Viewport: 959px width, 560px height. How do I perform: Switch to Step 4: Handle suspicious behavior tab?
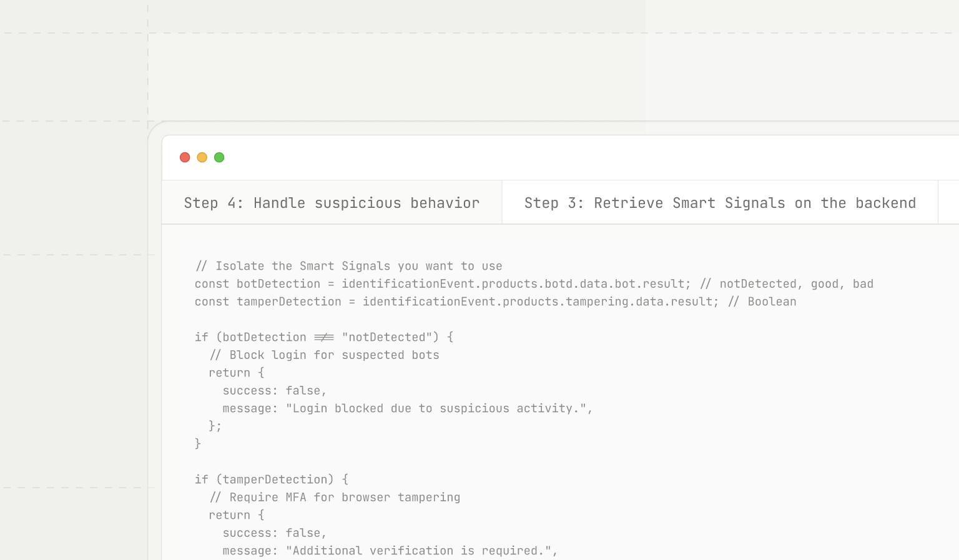pos(332,203)
